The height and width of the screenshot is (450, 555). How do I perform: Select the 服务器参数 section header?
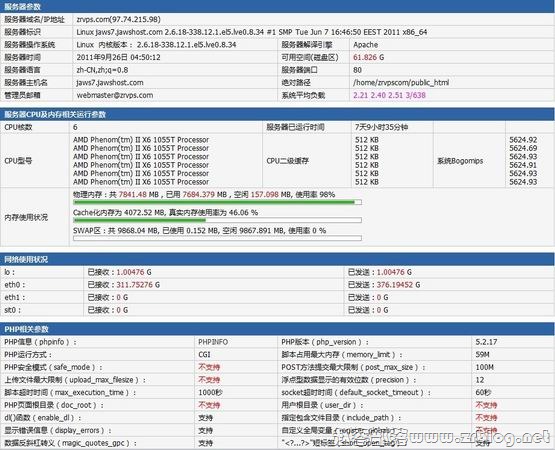(x=278, y=6)
